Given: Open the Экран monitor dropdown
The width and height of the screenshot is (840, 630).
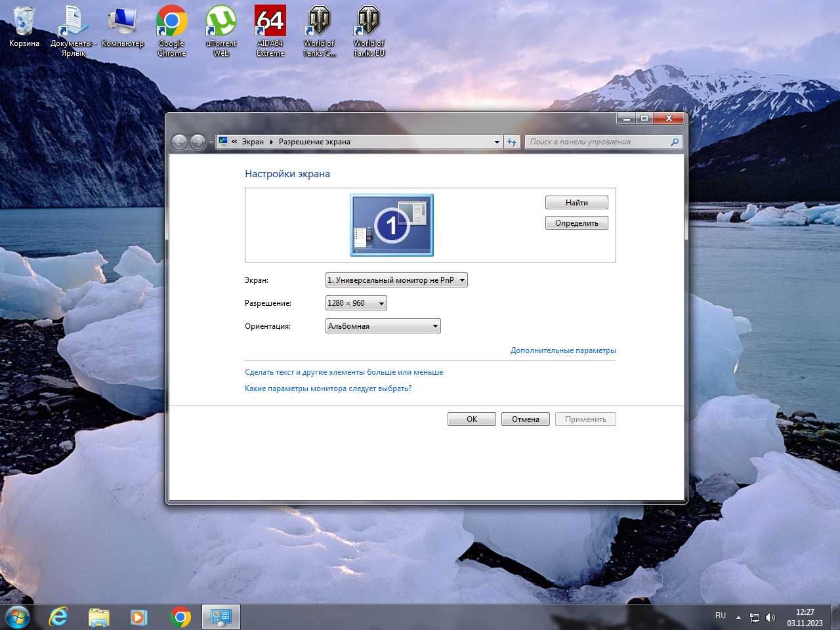Looking at the screenshot, I should (396, 280).
